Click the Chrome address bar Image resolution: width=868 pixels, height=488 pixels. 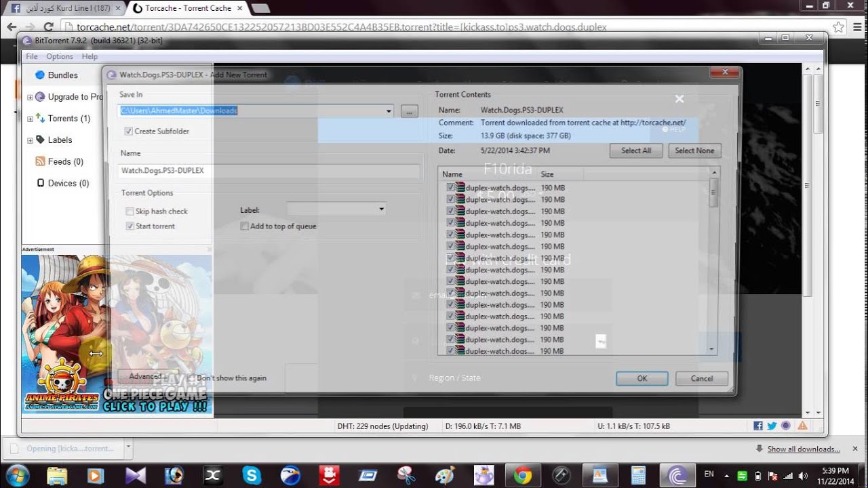point(446,27)
